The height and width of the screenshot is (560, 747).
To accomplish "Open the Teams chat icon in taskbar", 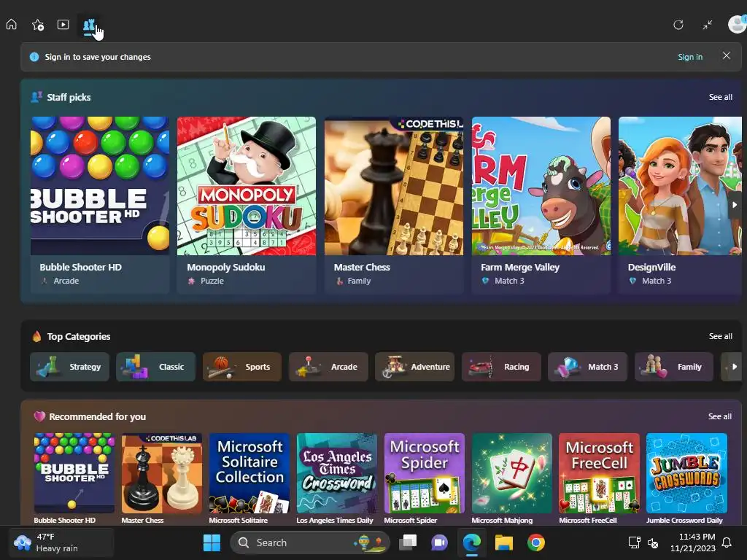I will (439, 542).
